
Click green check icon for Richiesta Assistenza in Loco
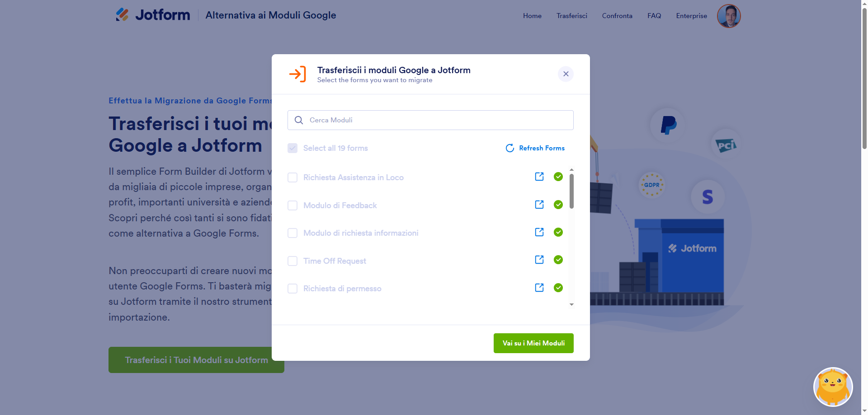pyautogui.click(x=558, y=177)
